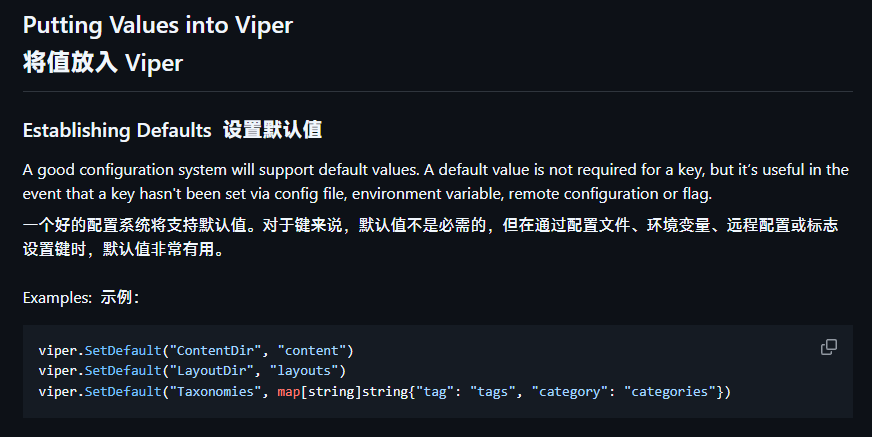Screen dimensions: 872x437
Task: Click the red "map" keyword in code
Action: [289, 391]
